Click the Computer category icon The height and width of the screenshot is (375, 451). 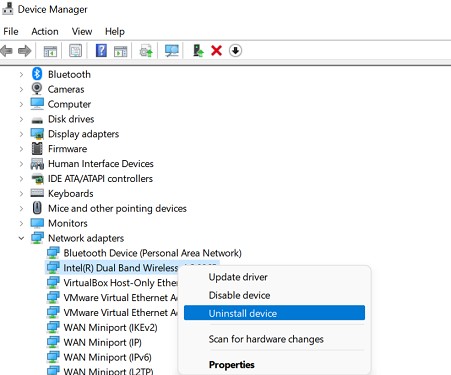37,104
